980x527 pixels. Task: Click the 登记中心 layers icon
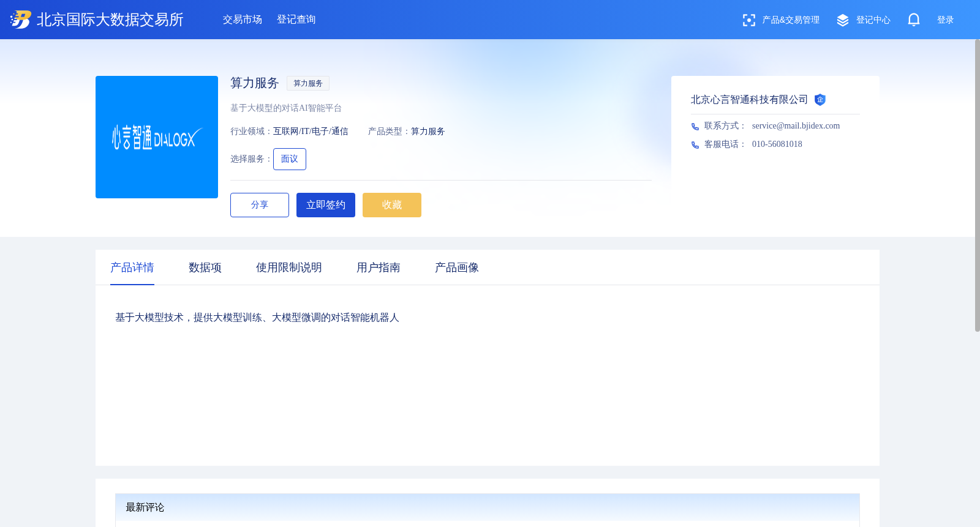click(843, 20)
